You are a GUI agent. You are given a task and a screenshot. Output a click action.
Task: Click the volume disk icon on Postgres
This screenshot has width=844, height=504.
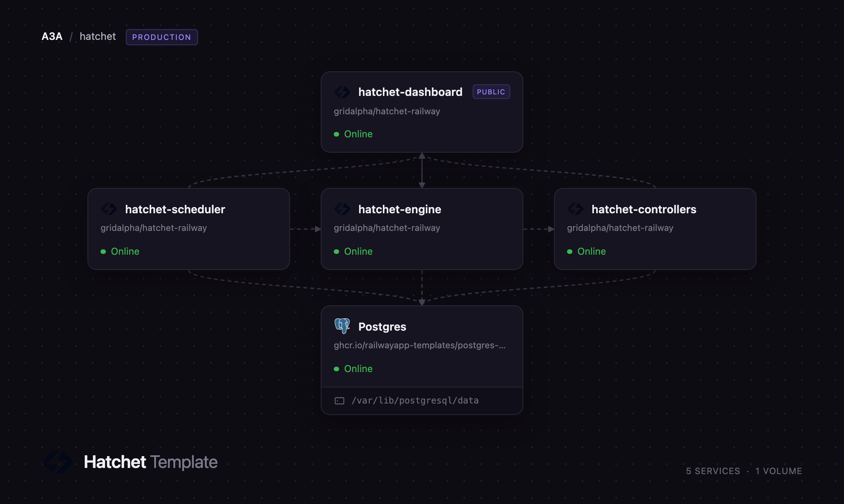pyautogui.click(x=340, y=401)
